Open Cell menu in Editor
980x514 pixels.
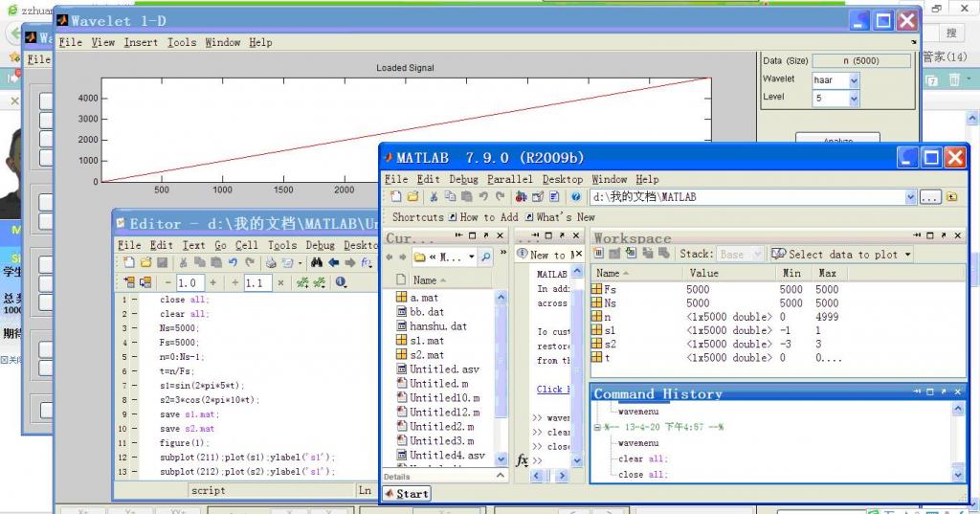pos(246,245)
